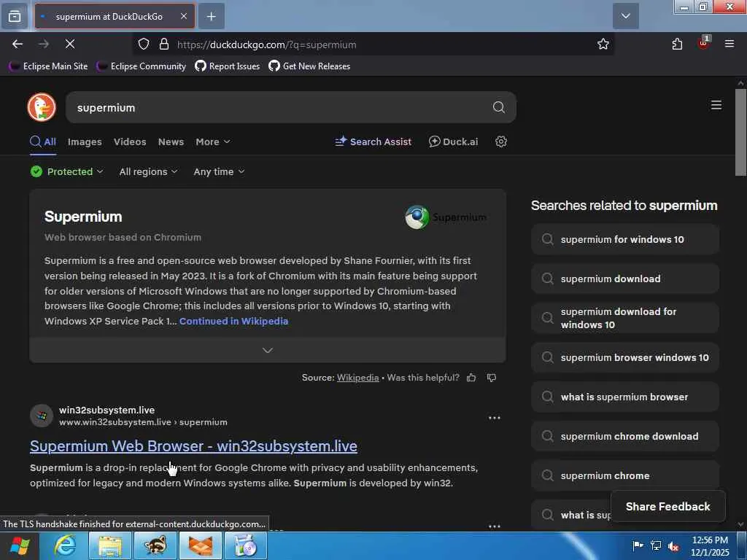The image size is (747, 560).
Task: Expand the Any time dropdown
Action: click(219, 171)
